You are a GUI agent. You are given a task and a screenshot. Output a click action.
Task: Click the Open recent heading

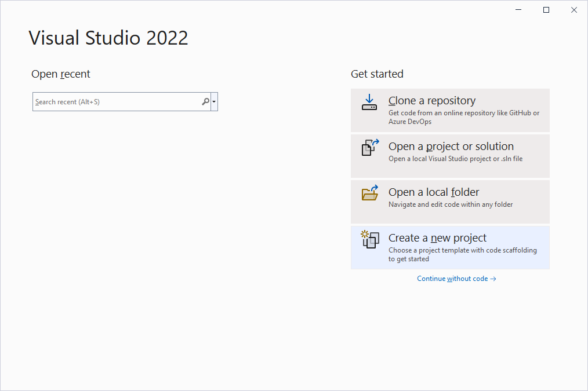(61, 74)
